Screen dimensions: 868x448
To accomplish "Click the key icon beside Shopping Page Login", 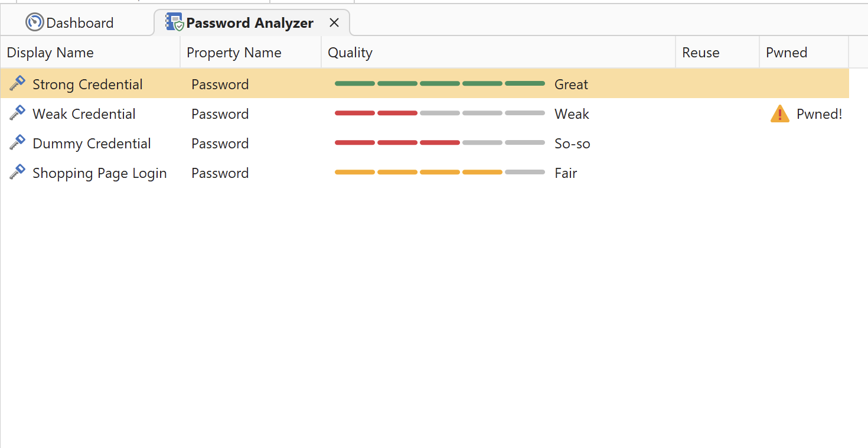I will [17, 172].
